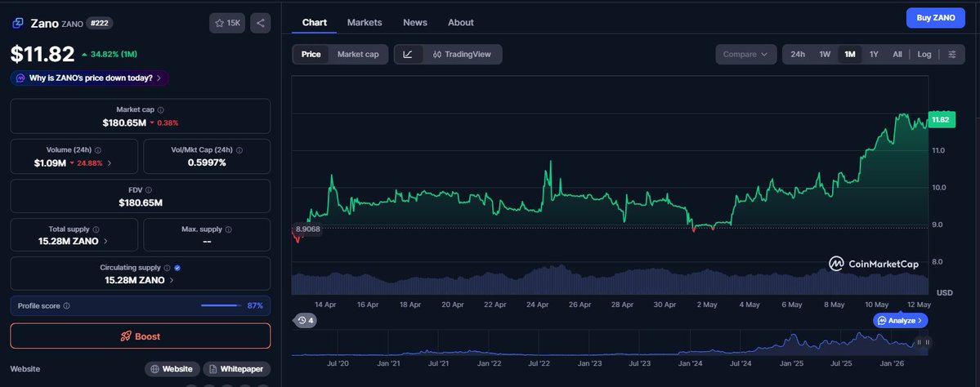The width and height of the screenshot is (980, 387).
Task: Click the Analyze button under chart
Action: (x=901, y=320)
